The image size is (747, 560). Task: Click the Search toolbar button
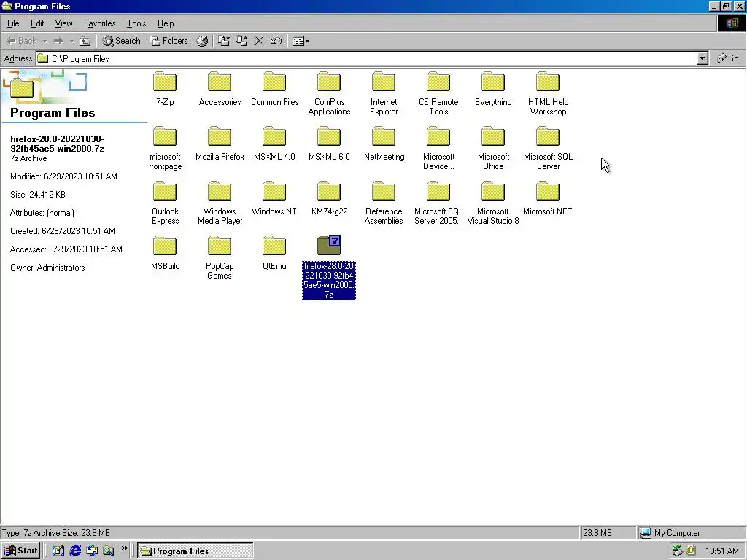coord(122,41)
